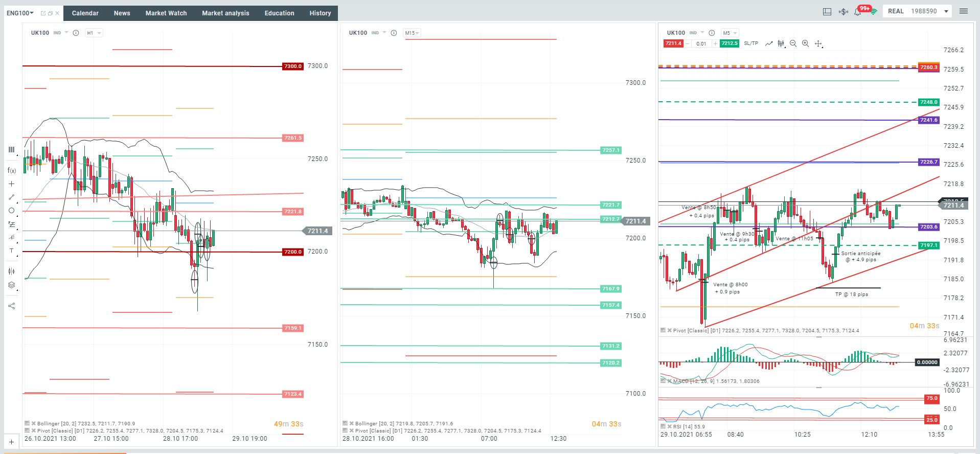Select the crosshair plus tool

tap(11, 184)
